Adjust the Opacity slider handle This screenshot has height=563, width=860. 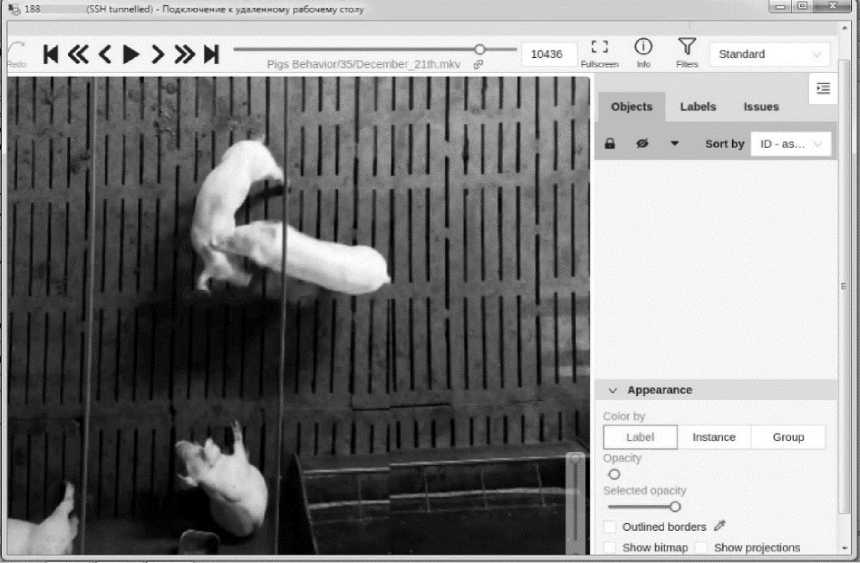[614, 474]
